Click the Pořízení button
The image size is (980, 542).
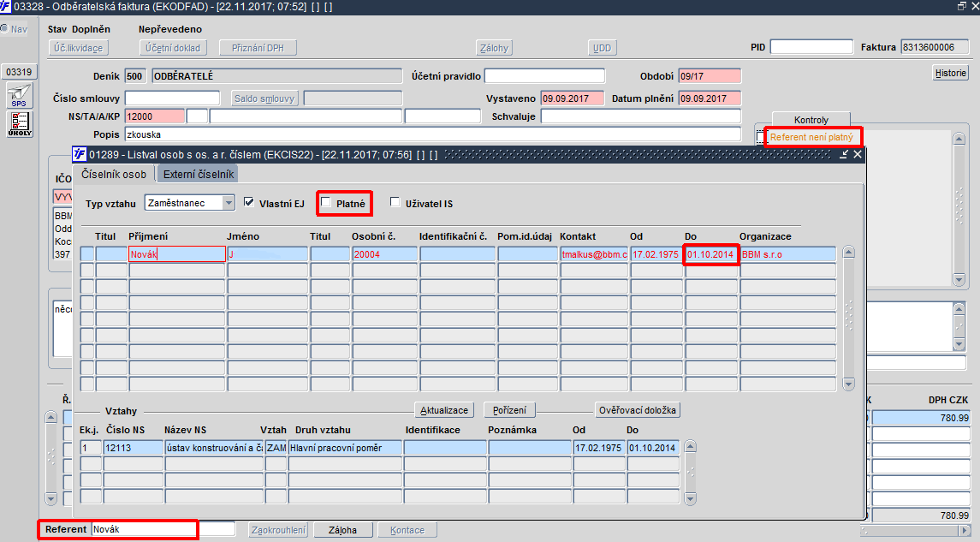pyautogui.click(x=509, y=410)
